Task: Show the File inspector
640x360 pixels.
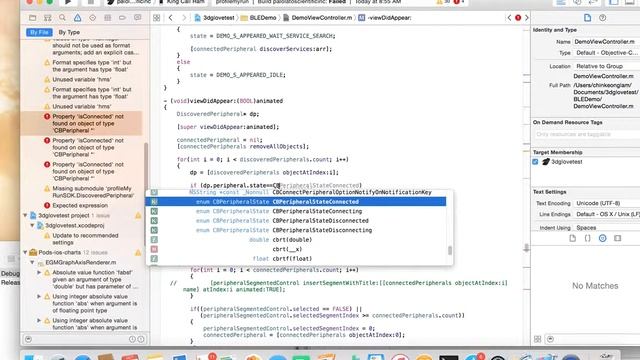Action: 587,18
